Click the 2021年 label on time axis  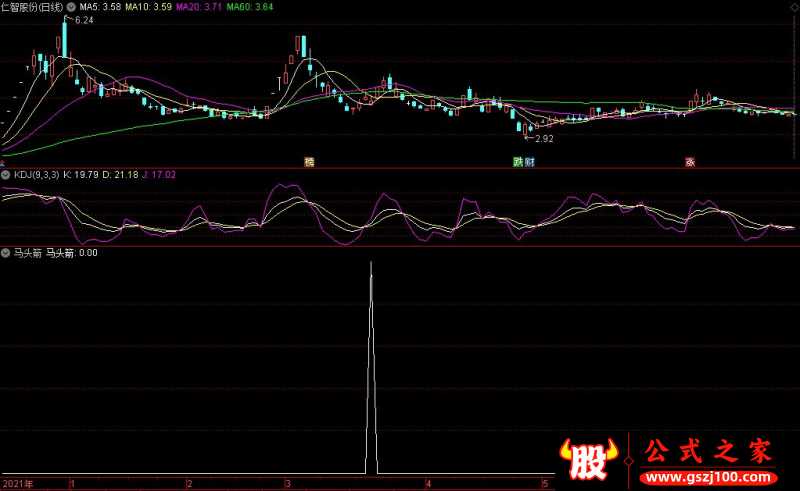coord(17,483)
